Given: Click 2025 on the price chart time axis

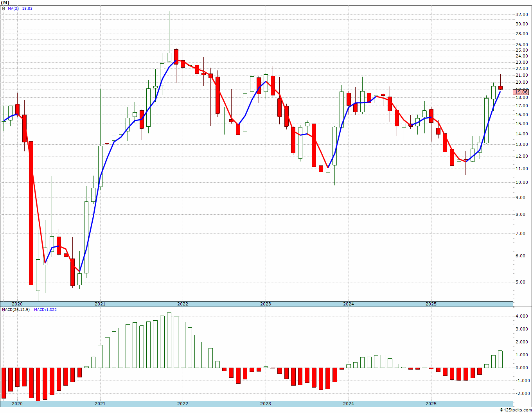Looking at the screenshot, I should pos(431,304).
